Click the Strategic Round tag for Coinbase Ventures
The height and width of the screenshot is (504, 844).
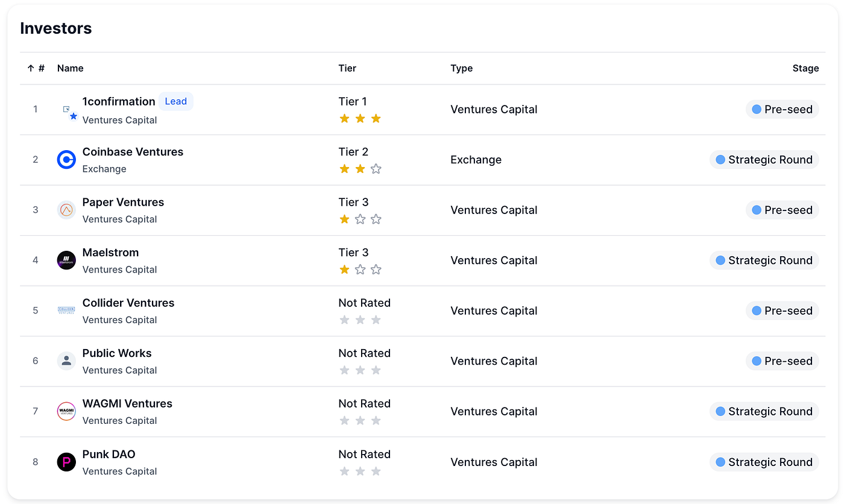(x=764, y=160)
